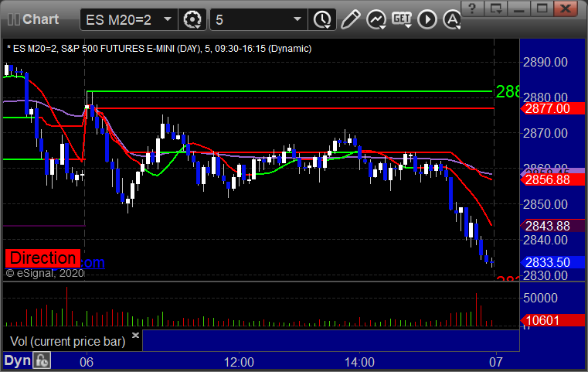Click the 2870.00 price axis label

546,133
